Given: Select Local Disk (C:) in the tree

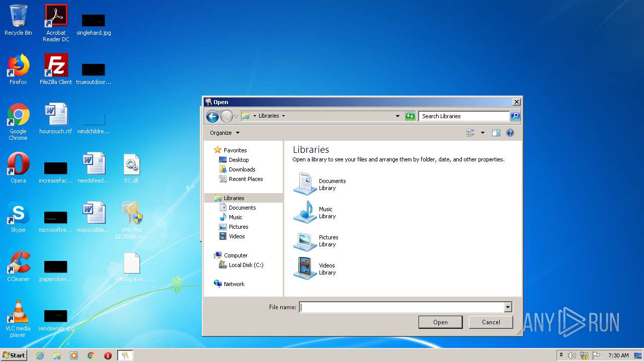Looking at the screenshot, I should pyautogui.click(x=241, y=265).
